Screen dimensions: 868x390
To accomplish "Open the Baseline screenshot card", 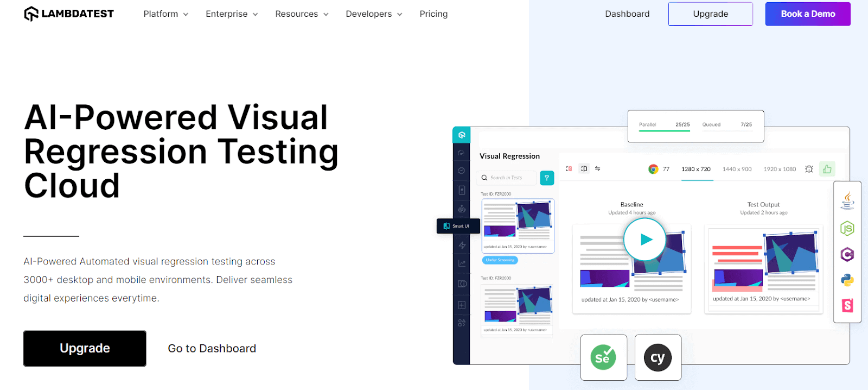I will 631,269.
